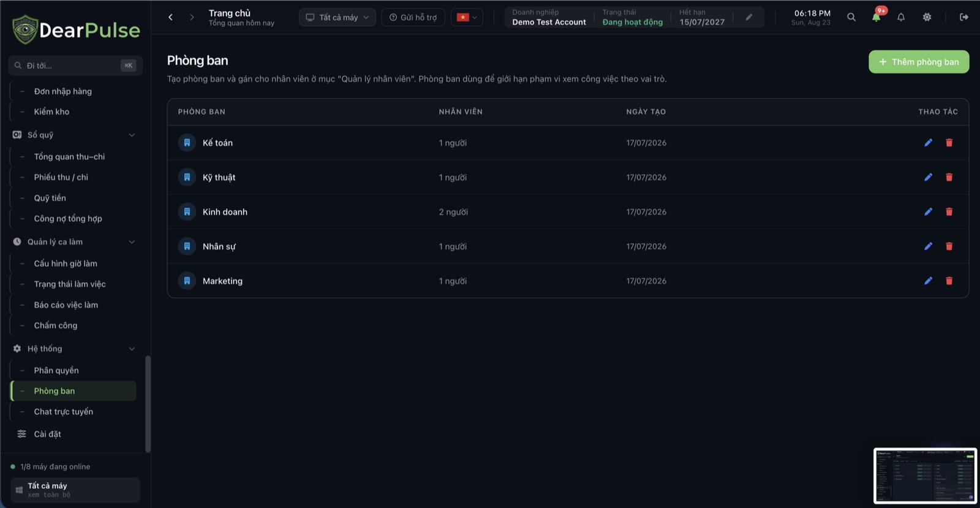The width and height of the screenshot is (980, 508).
Task: Edit the Nhân sự department
Action: tap(928, 246)
